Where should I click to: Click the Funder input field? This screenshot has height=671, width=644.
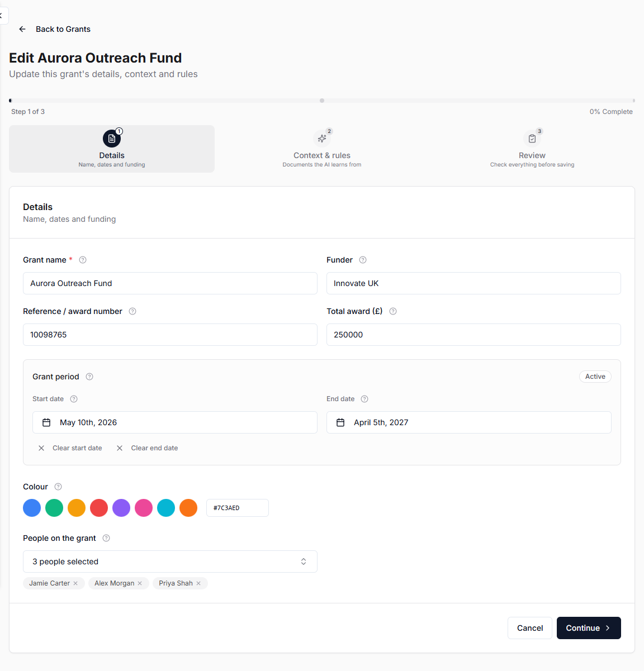[473, 283]
